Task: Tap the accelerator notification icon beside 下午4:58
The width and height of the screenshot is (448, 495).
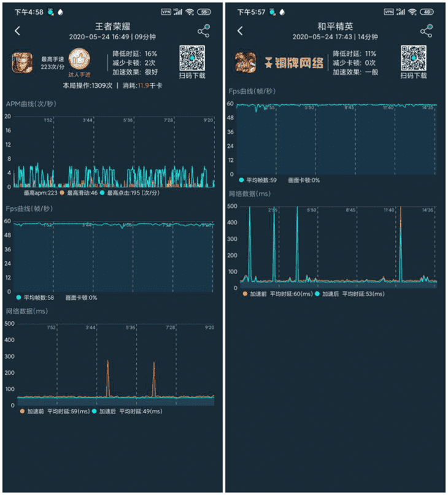Action: [x=50, y=12]
